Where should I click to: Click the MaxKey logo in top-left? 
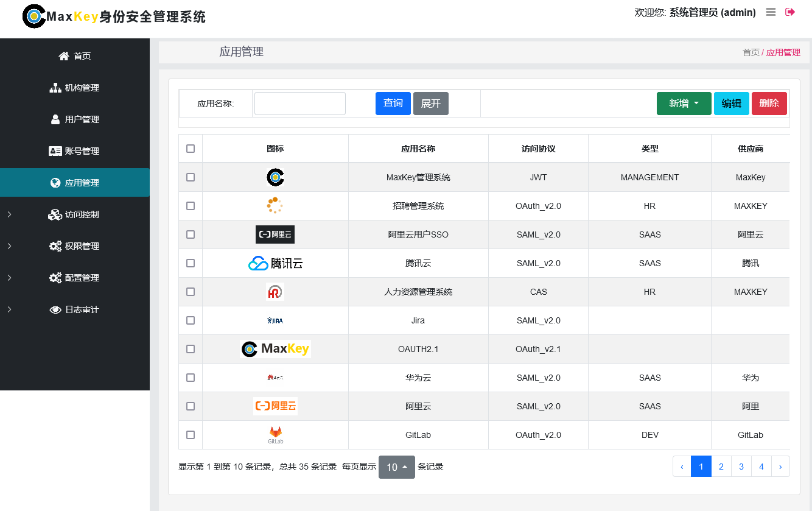point(34,16)
